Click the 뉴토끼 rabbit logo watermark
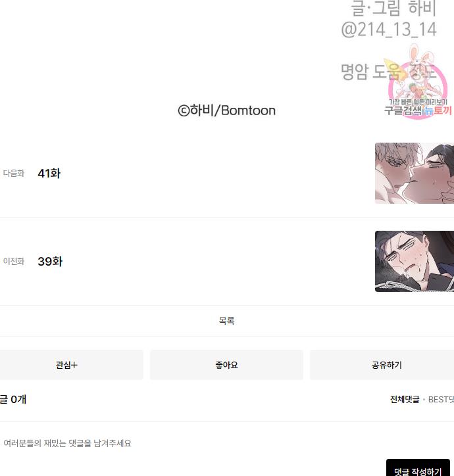Screen dimensions: 454x476 (x=418, y=79)
